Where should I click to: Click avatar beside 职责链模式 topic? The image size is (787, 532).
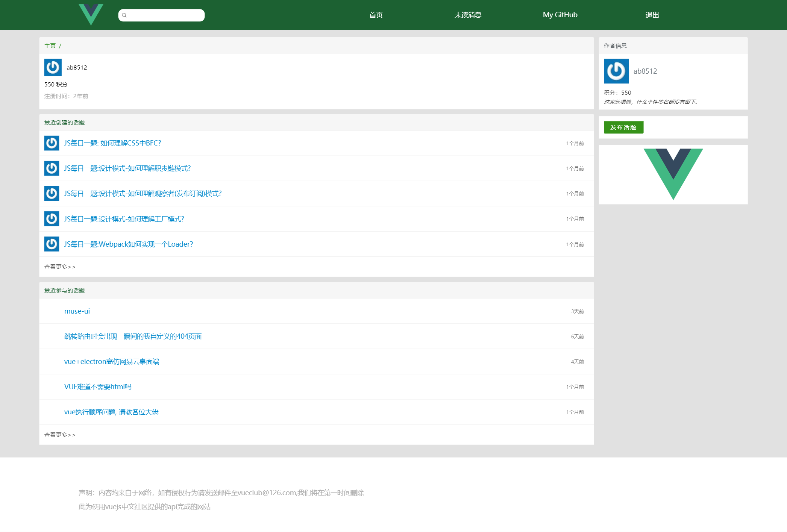[52, 168]
